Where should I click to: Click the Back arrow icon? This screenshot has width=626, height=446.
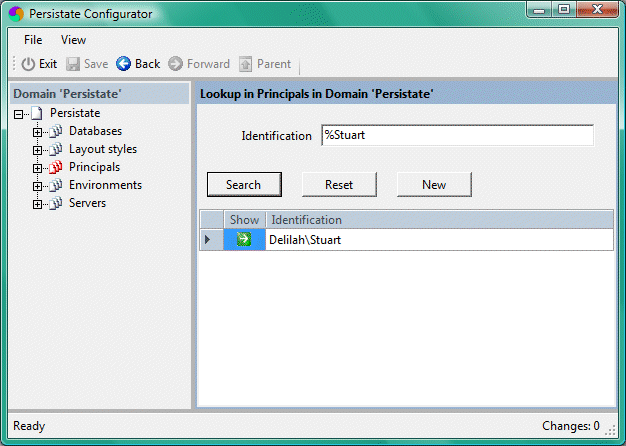point(124,64)
